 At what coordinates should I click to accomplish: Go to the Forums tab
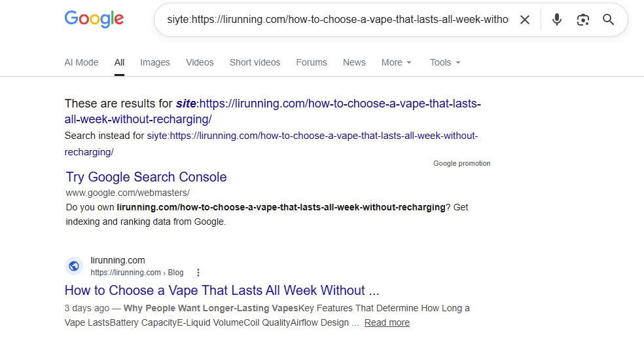pyautogui.click(x=312, y=62)
